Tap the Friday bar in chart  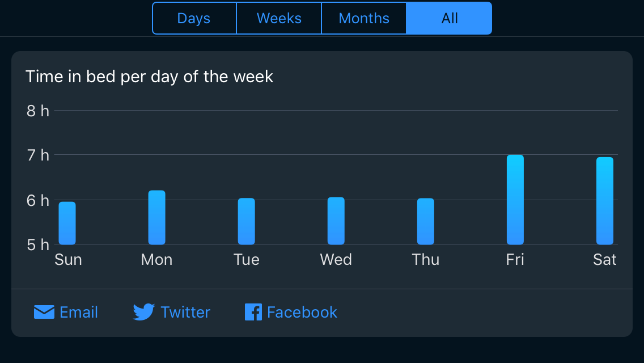tap(515, 200)
